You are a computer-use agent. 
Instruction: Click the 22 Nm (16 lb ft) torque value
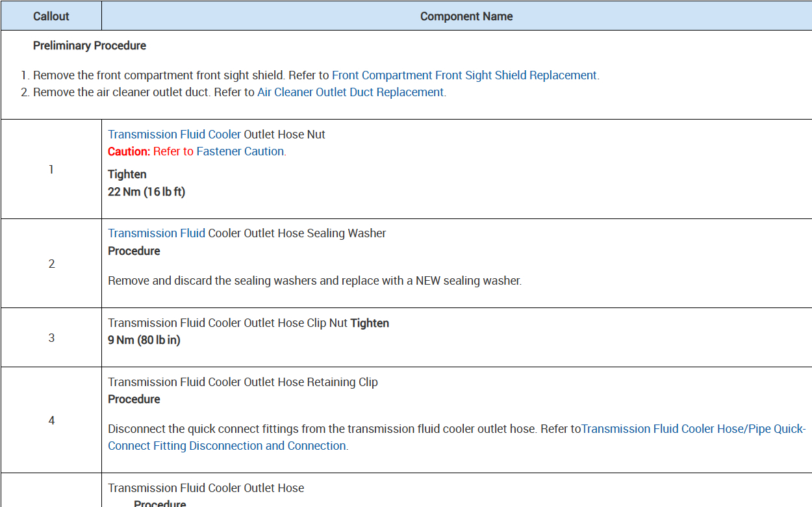(x=146, y=192)
